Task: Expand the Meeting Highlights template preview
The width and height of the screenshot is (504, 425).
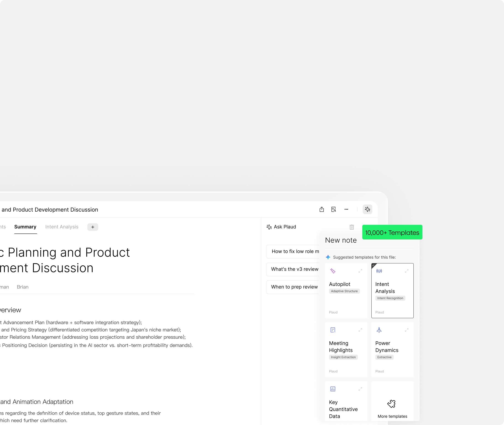Action: coord(360,330)
